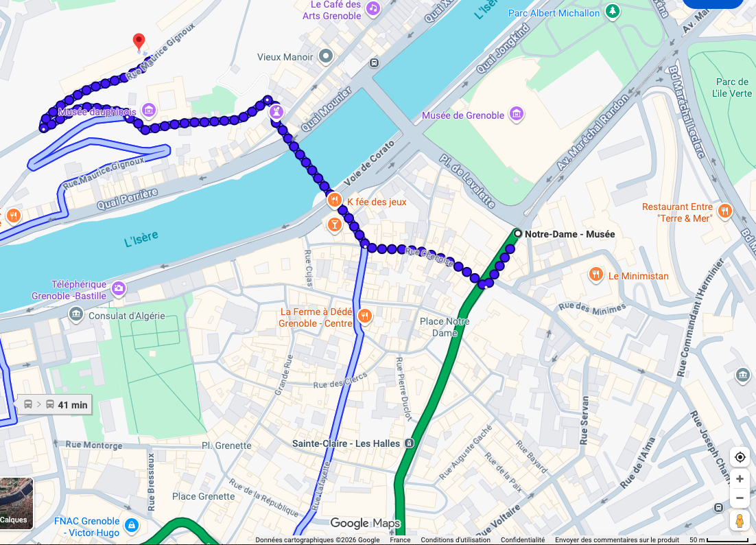The width and height of the screenshot is (756, 545).
Task: Open the FNAC Grenoble shopping icon
Action: [132, 525]
